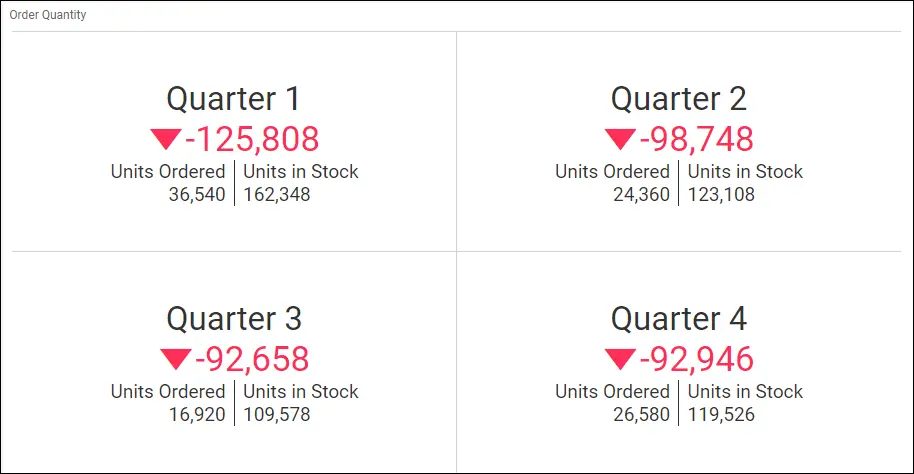Click the red down triangle in Quarter 4

(620, 358)
